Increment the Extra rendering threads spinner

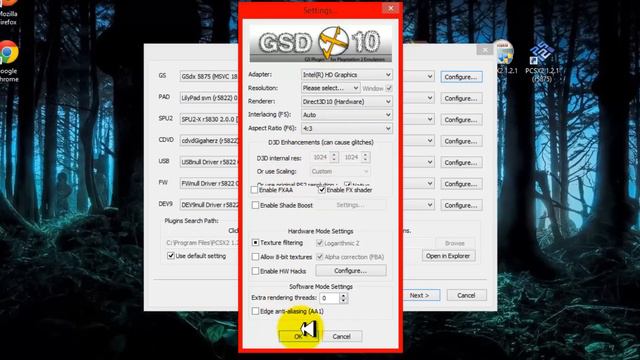[x=343, y=296]
